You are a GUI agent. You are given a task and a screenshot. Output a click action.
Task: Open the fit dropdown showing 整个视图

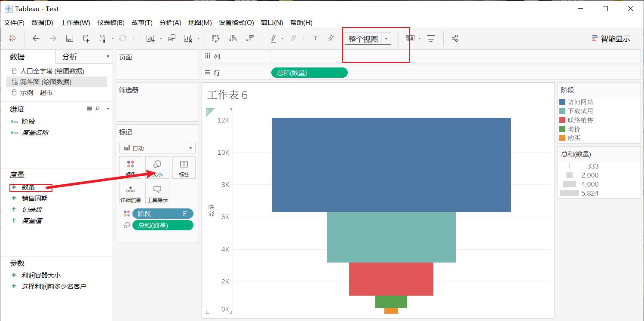[x=368, y=39]
